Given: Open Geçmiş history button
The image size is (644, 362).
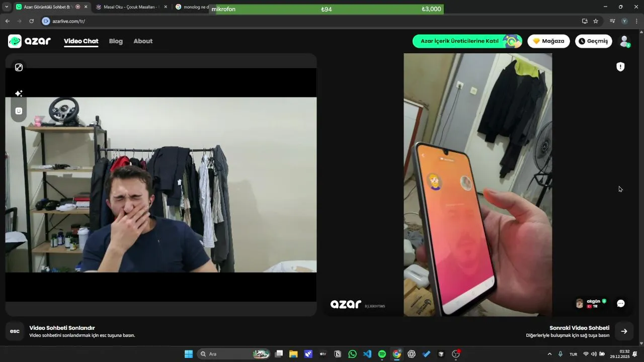Looking at the screenshot, I should point(594,41).
